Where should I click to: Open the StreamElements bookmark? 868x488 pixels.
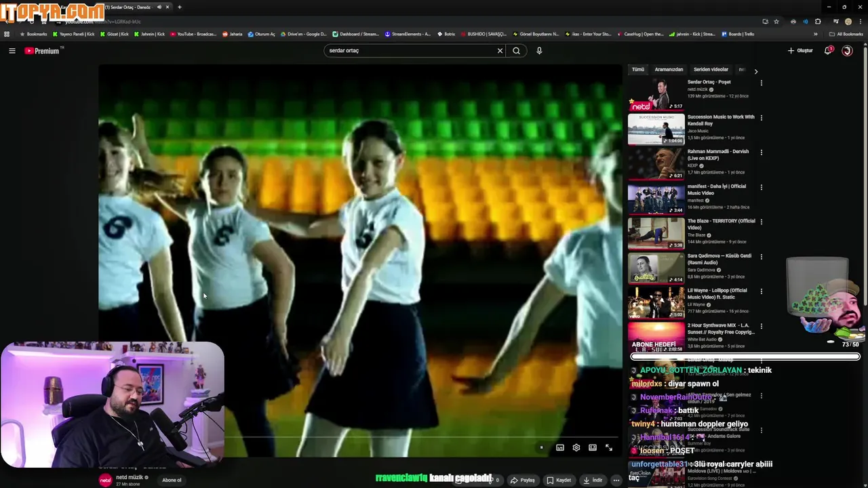click(408, 34)
